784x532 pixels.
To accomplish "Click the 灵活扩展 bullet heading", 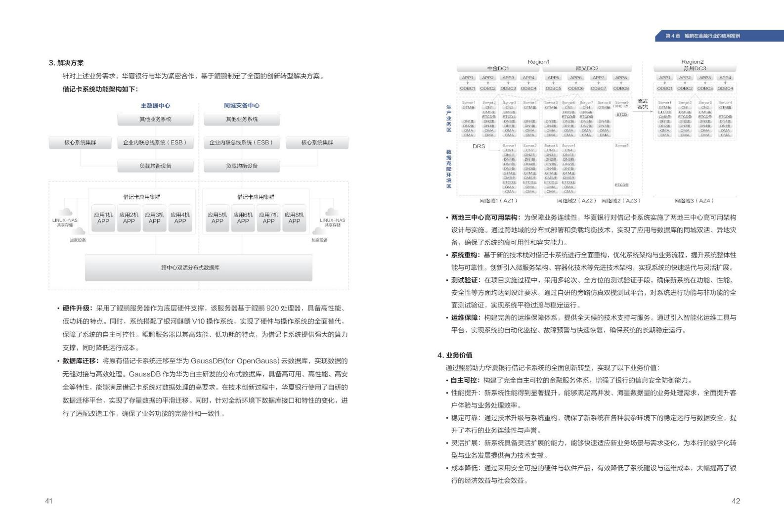I will tap(465, 443).
